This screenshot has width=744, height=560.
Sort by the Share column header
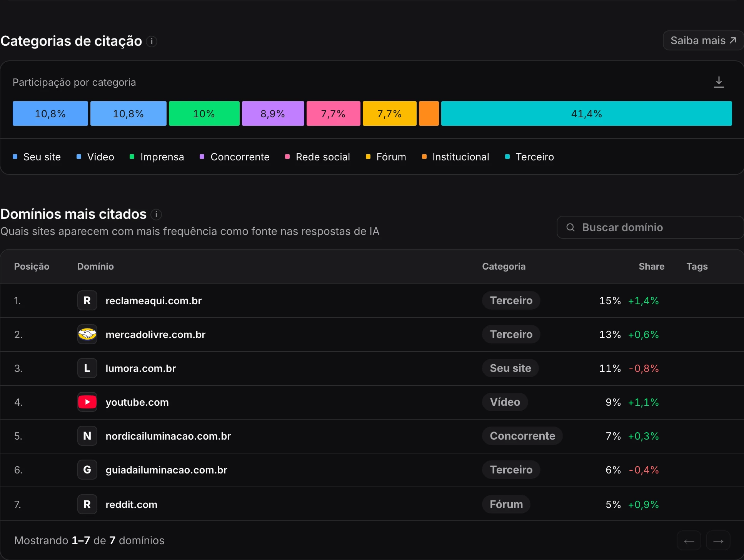[652, 267]
